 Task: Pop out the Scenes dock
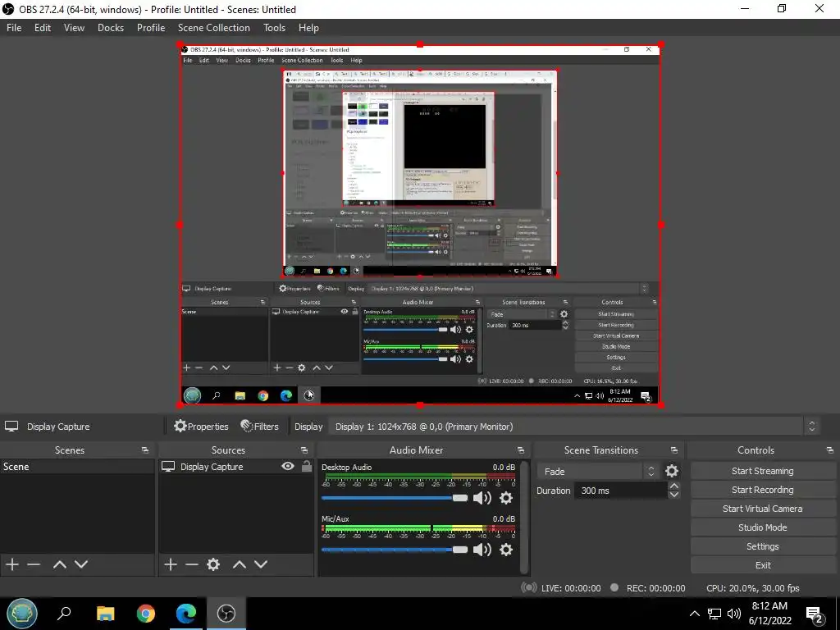coord(145,450)
